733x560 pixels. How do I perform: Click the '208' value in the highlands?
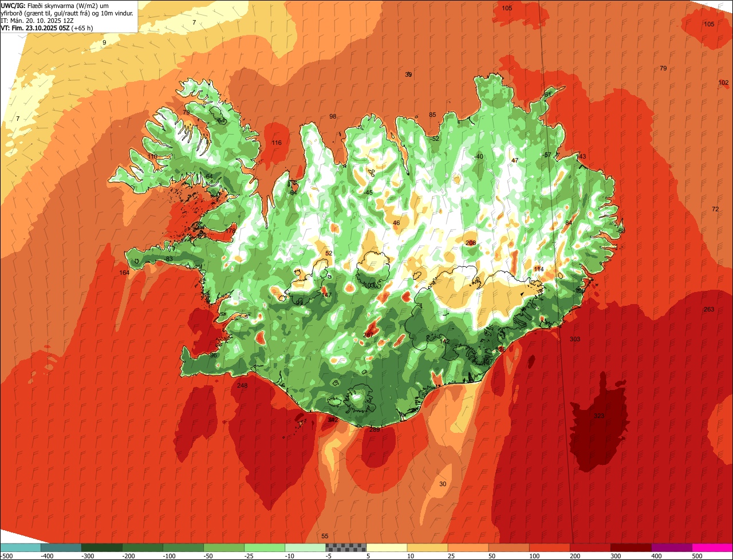tap(471, 243)
